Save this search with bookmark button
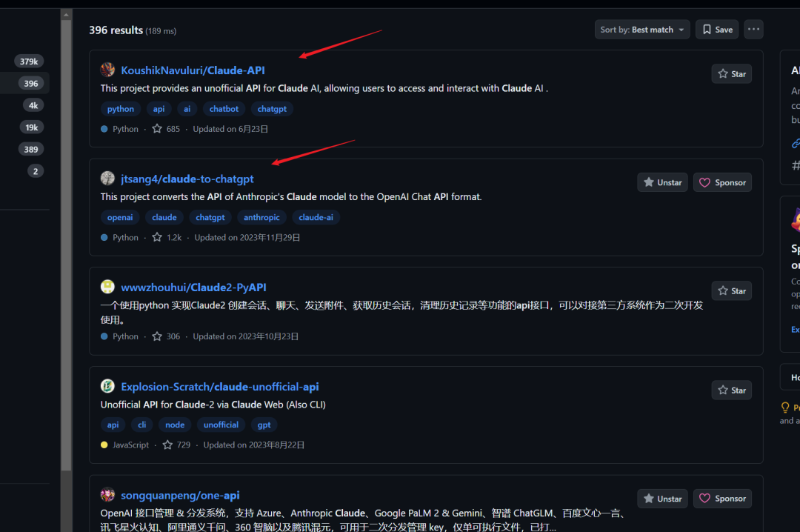The image size is (800, 532). coord(717,30)
